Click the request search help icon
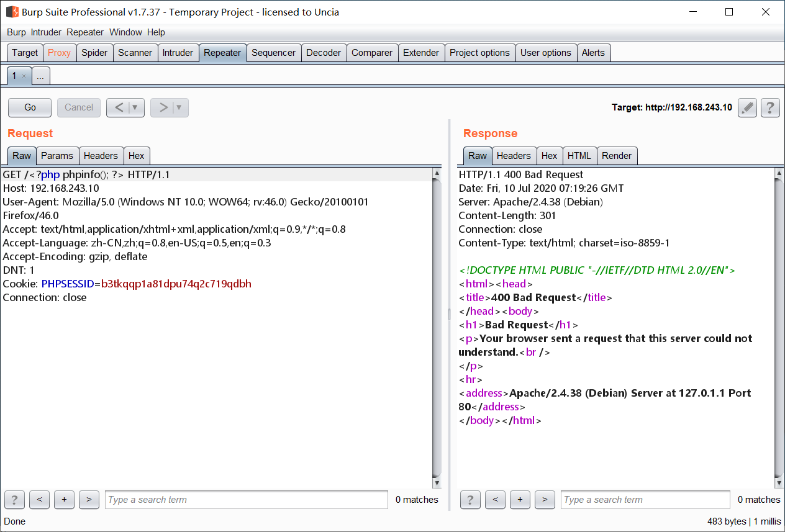Screen dimensions: 785x532 coord(14,499)
